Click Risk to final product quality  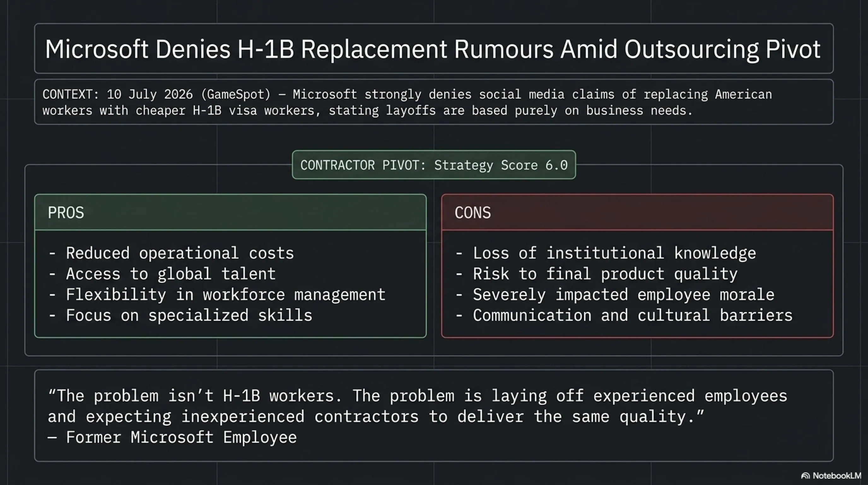click(x=596, y=274)
